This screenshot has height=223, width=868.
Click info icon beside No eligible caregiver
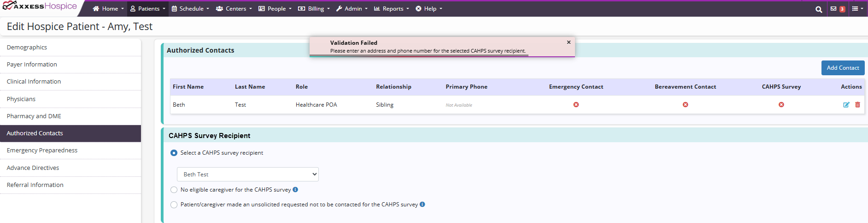click(295, 189)
